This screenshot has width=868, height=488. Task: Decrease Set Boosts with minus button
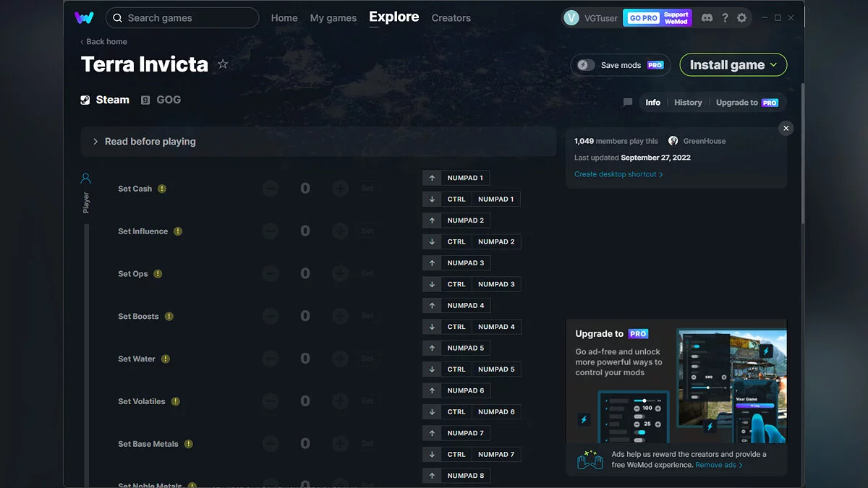point(271,316)
